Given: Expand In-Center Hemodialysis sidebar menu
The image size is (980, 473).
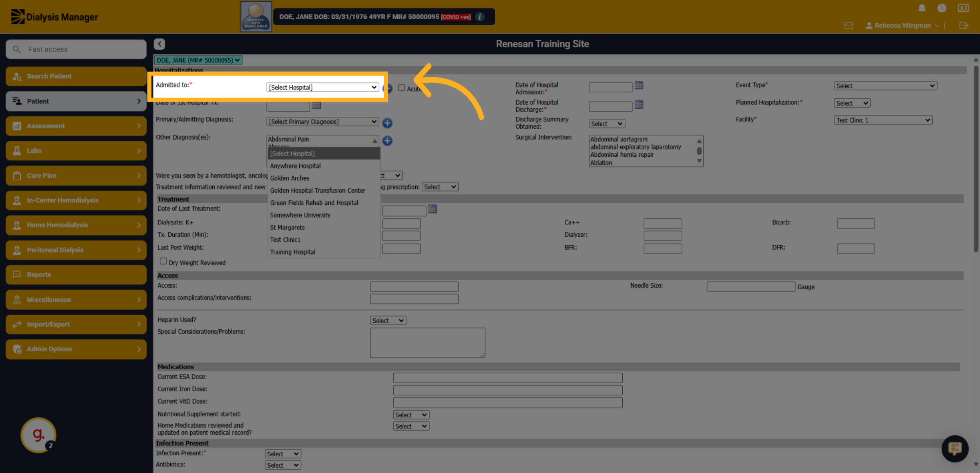Looking at the screenshot, I should click(76, 200).
